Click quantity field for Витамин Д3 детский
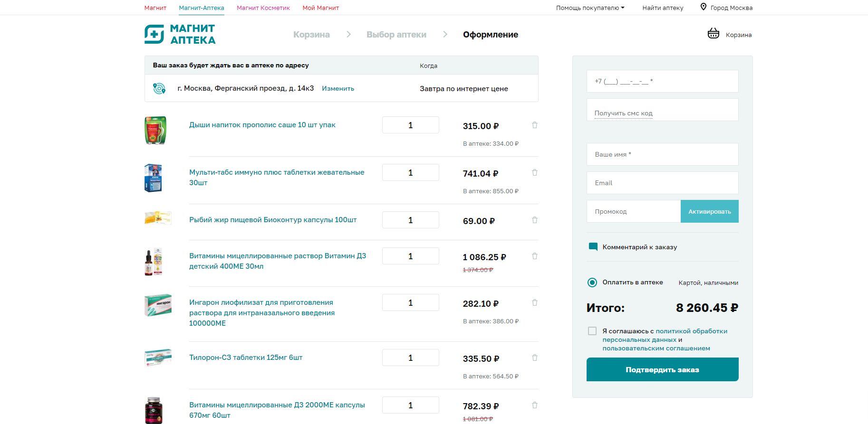 (410, 256)
